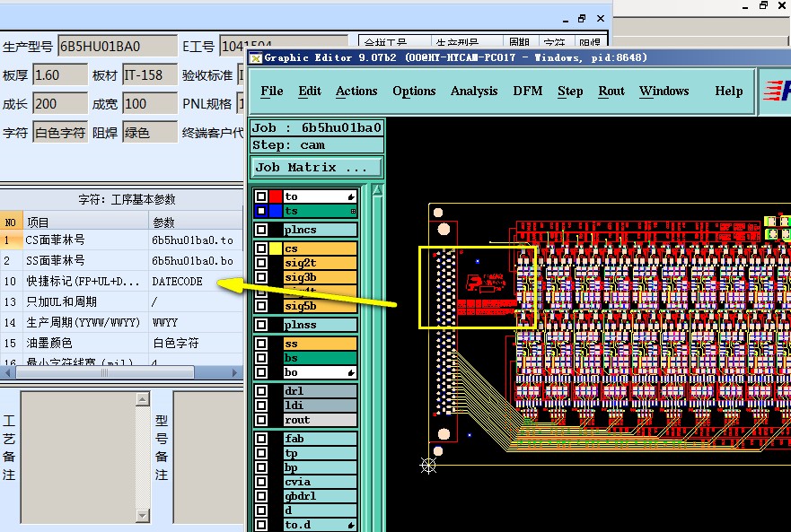The width and height of the screenshot is (791, 532).
Task: Toggle visibility checkbox for layer bp
Action: 261,467
